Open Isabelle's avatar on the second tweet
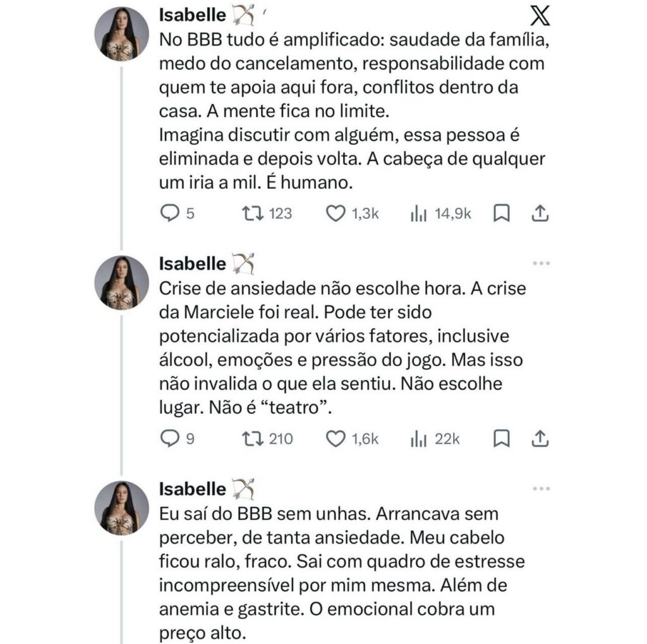Screen dimensions: 647x644 click(121, 283)
